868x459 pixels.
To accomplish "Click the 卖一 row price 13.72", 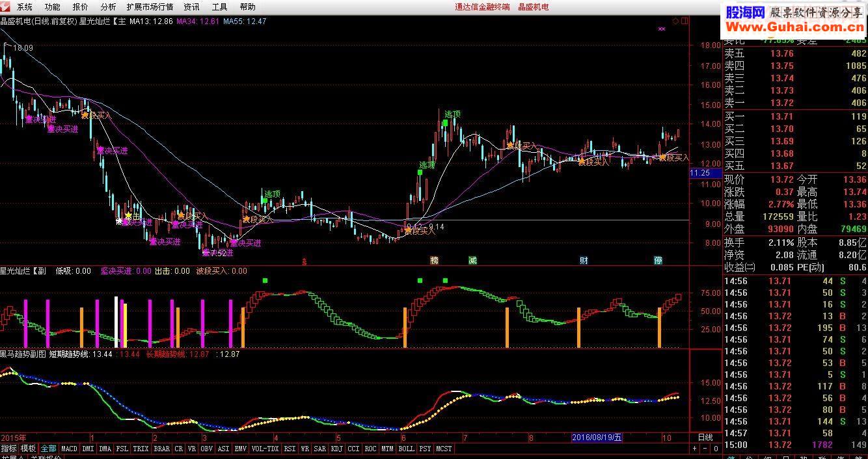I will pyautogui.click(x=782, y=103).
